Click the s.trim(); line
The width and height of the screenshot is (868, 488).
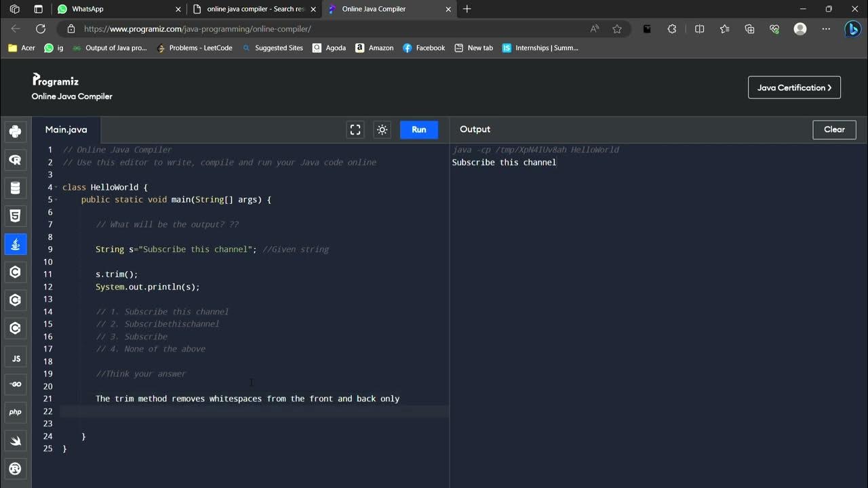tap(117, 274)
